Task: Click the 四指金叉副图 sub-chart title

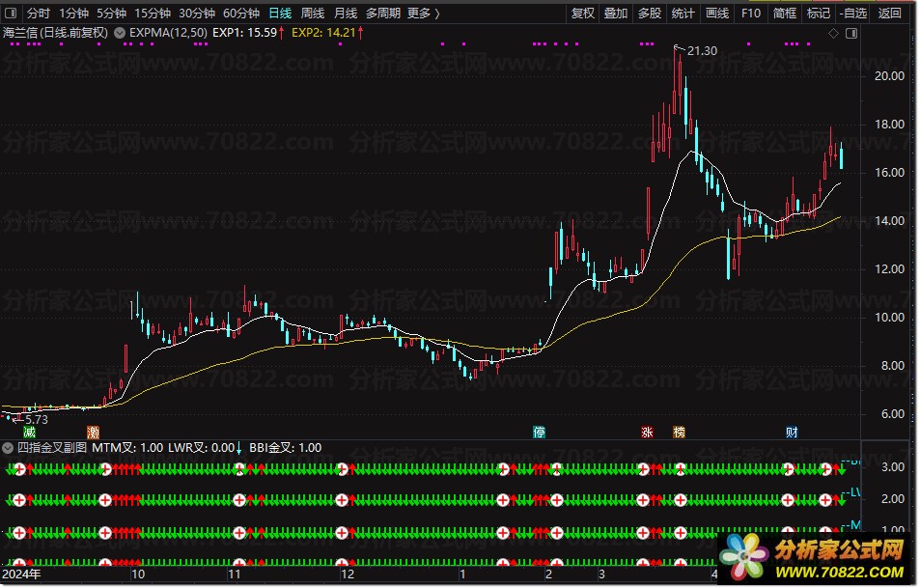Action: pyautogui.click(x=51, y=448)
